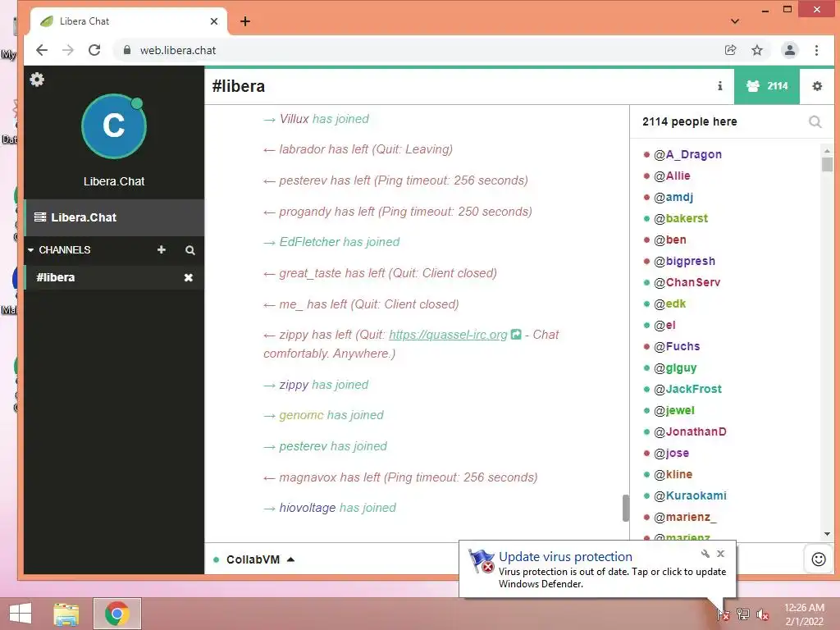Click the chat message scrollbar thumb
The width and height of the screenshot is (840, 630).
click(625, 508)
